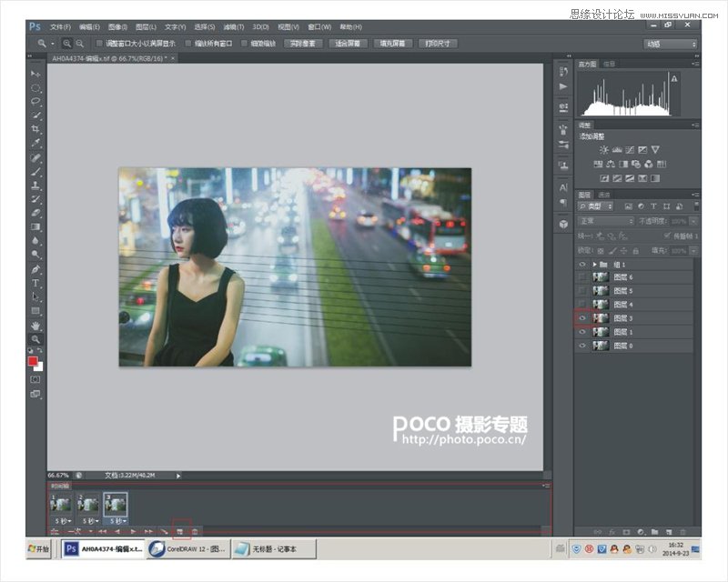Click the tween animation frames icon
The image size is (728, 582).
coord(165,530)
